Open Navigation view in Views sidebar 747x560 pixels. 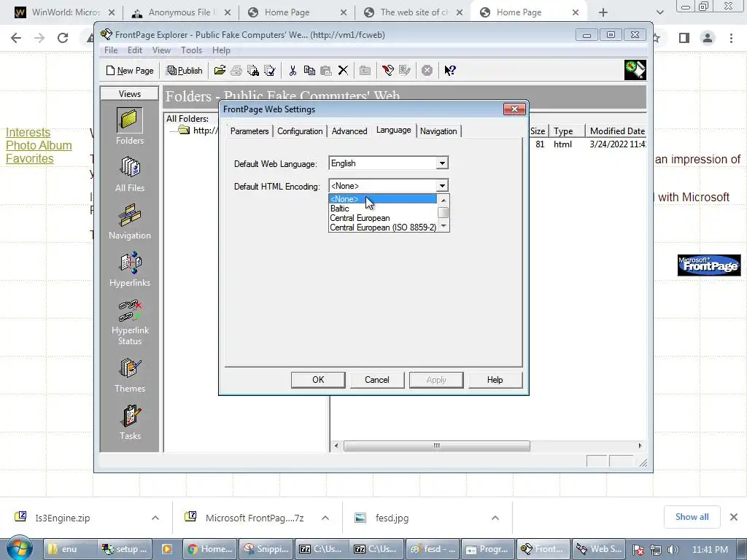(129, 222)
